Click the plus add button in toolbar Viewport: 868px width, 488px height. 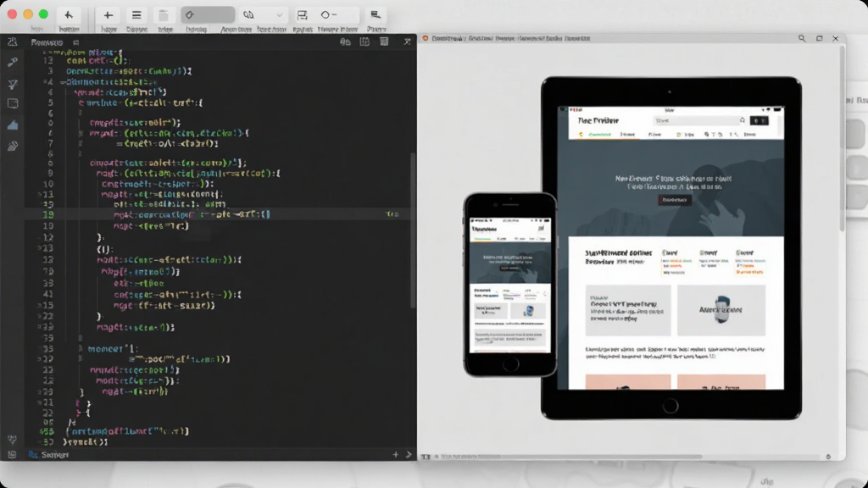pos(108,15)
